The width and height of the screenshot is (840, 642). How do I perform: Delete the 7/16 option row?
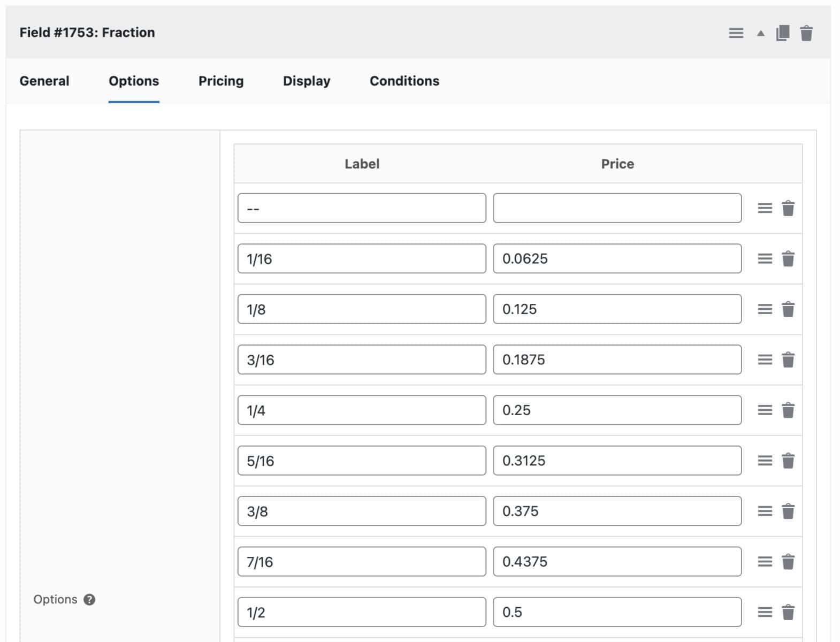coord(788,561)
